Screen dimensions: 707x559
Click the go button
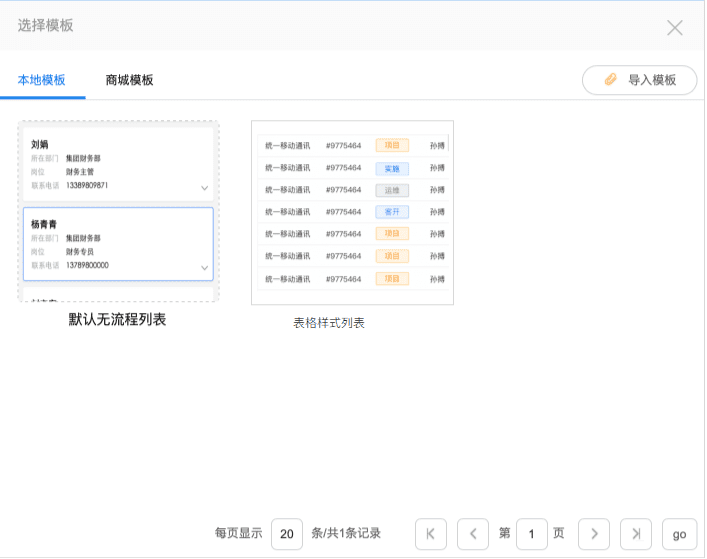pyautogui.click(x=679, y=534)
